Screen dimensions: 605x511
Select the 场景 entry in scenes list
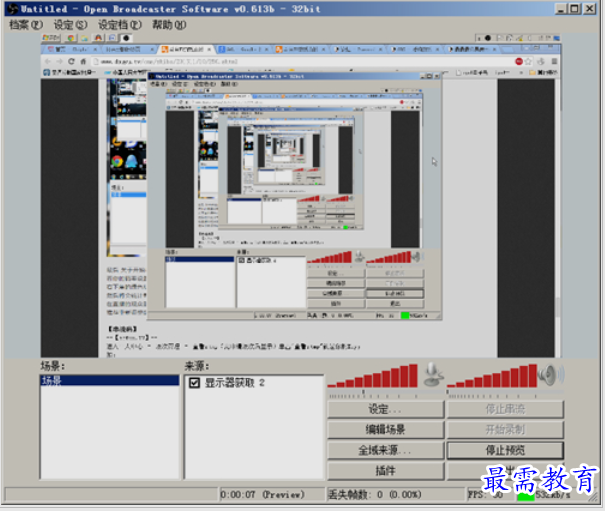pos(110,381)
